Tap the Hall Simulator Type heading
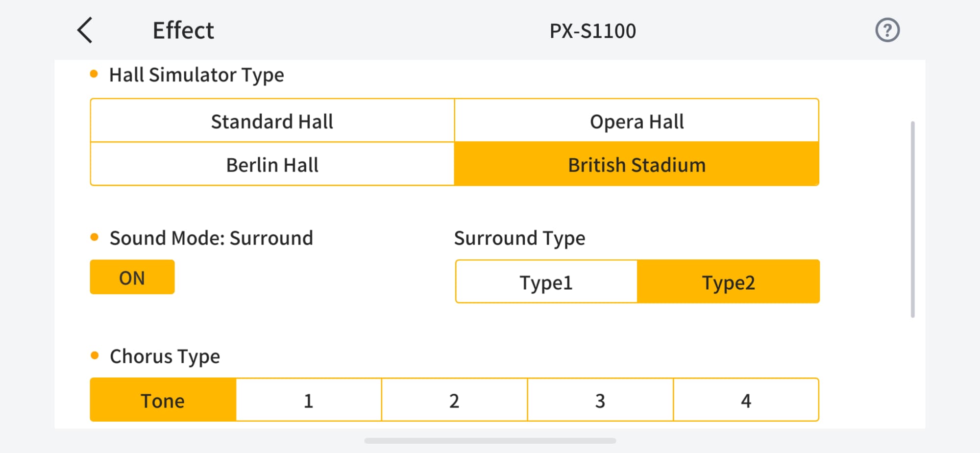 pos(196,75)
